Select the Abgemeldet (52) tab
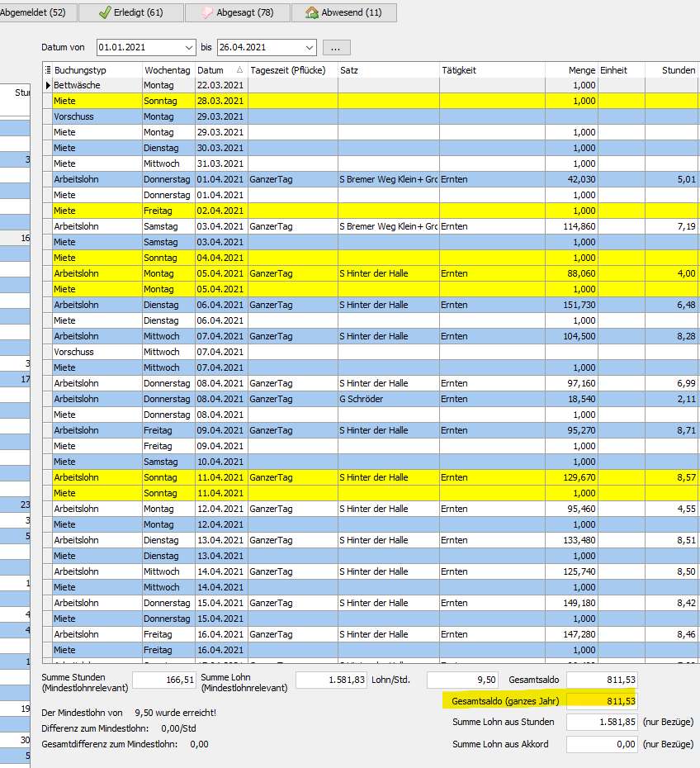700x768 pixels. (x=36, y=12)
